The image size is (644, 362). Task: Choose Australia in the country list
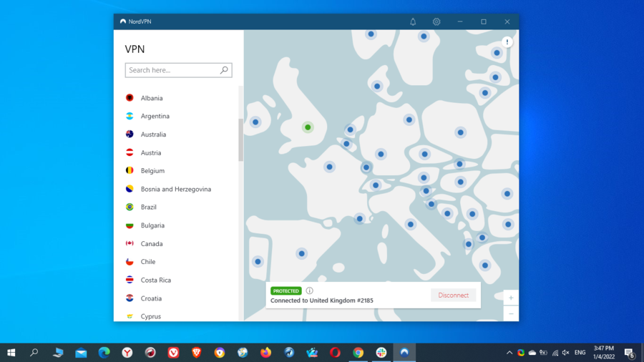pos(153,134)
